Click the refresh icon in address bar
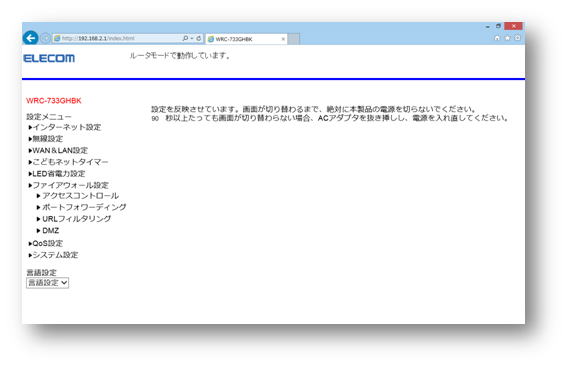 coord(199,38)
